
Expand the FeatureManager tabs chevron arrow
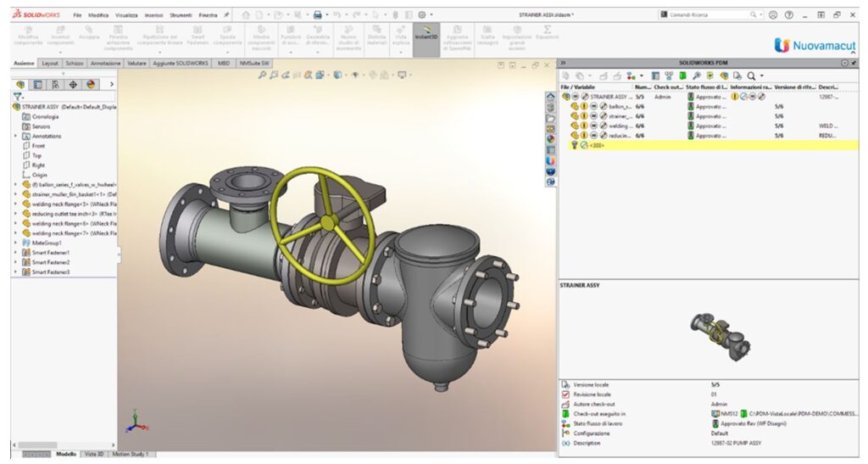pyautogui.click(x=112, y=84)
